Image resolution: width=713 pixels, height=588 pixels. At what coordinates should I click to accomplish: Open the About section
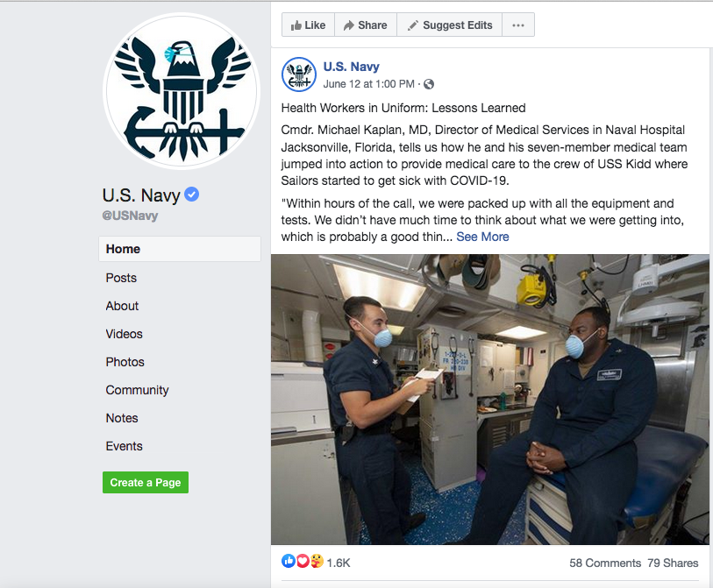(122, 306)
